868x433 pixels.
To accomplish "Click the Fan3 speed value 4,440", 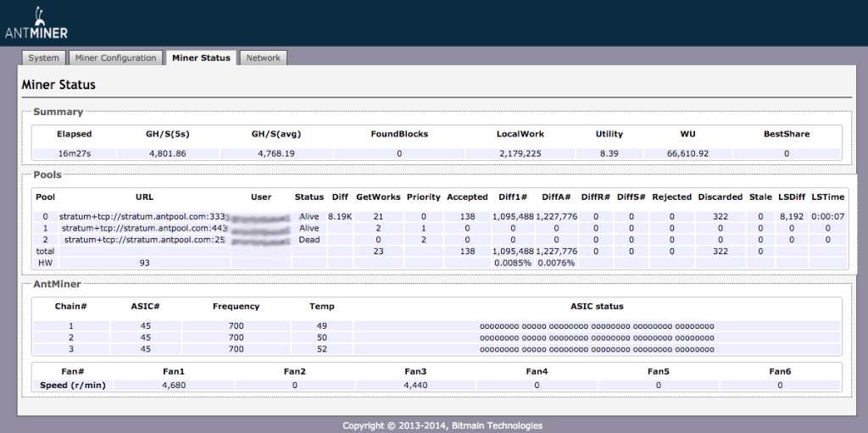I will (x=415, y=386).
